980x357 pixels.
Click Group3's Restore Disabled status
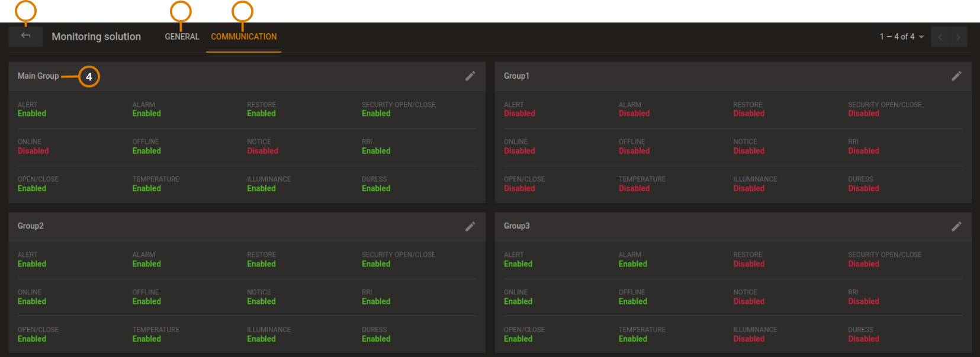(748, 264)
